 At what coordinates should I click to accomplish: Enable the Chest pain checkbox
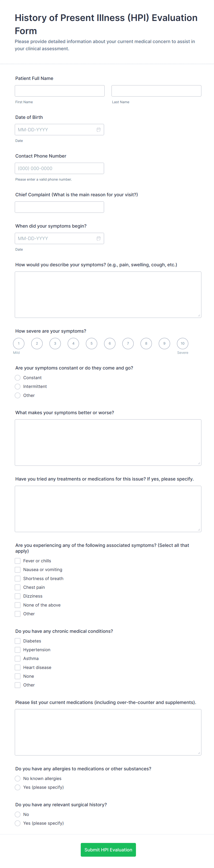(18, 587)
